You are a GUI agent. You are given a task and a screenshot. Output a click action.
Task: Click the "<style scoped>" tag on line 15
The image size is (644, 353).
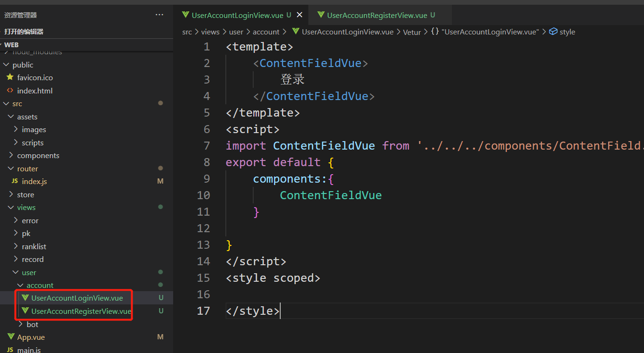pos(273,278)
